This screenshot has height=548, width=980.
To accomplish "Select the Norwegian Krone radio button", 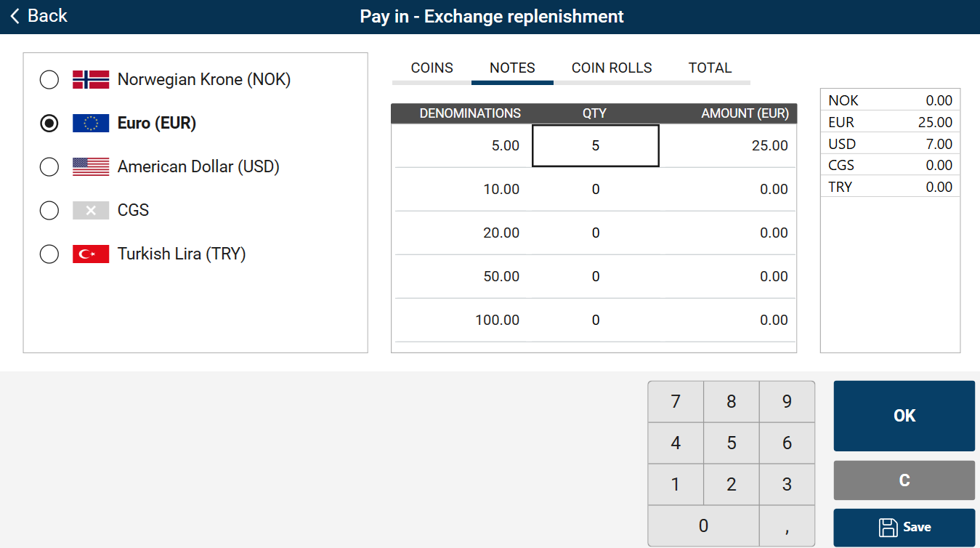I will click(x=49, y=79).
